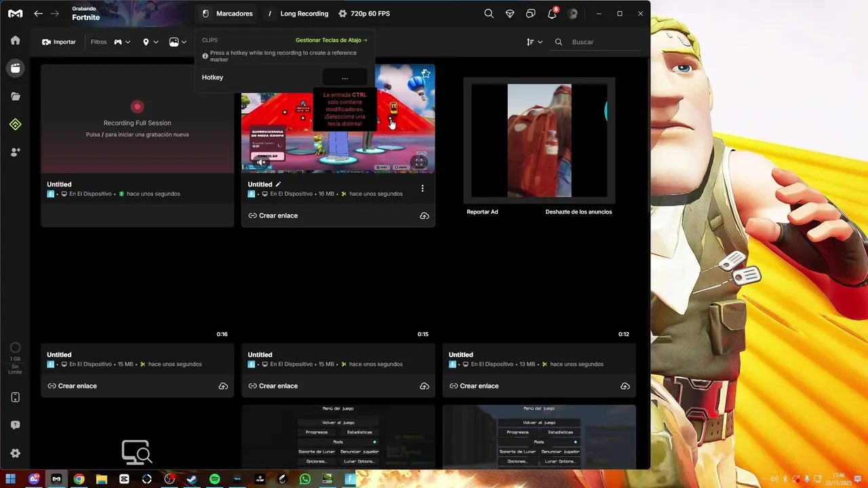This screenshot has width=868, height=488.
Task: Click the 0:16 clip duration label
Action: [222, 334]
